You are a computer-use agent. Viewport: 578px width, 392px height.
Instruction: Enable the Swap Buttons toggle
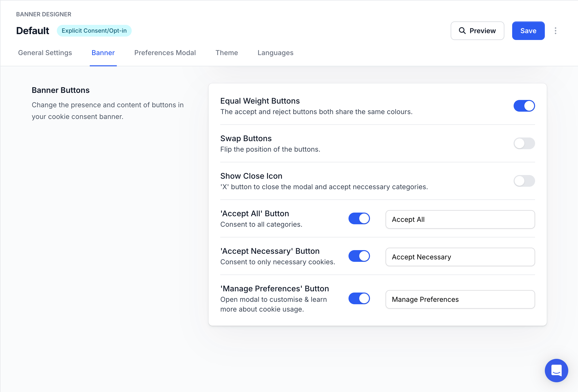coord(524,143)
